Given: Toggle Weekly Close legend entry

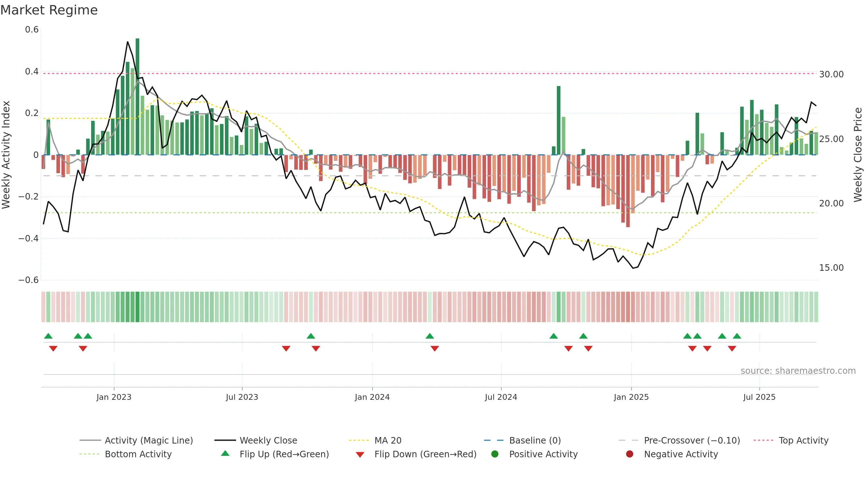Looking at the screenshot, I should [x=256, y=440].
